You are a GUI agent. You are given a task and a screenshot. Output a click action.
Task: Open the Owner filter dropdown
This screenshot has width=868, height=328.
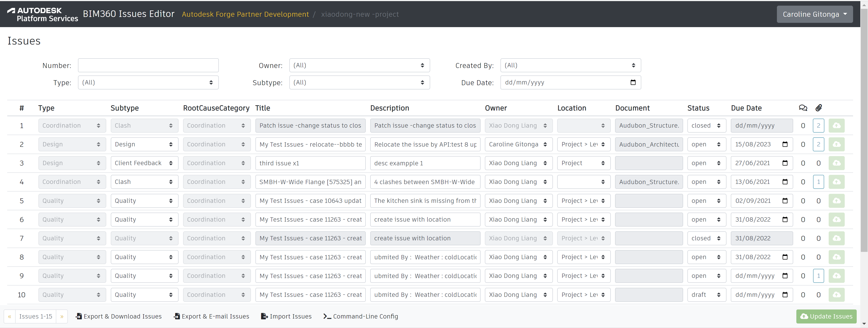pos(359,65)
